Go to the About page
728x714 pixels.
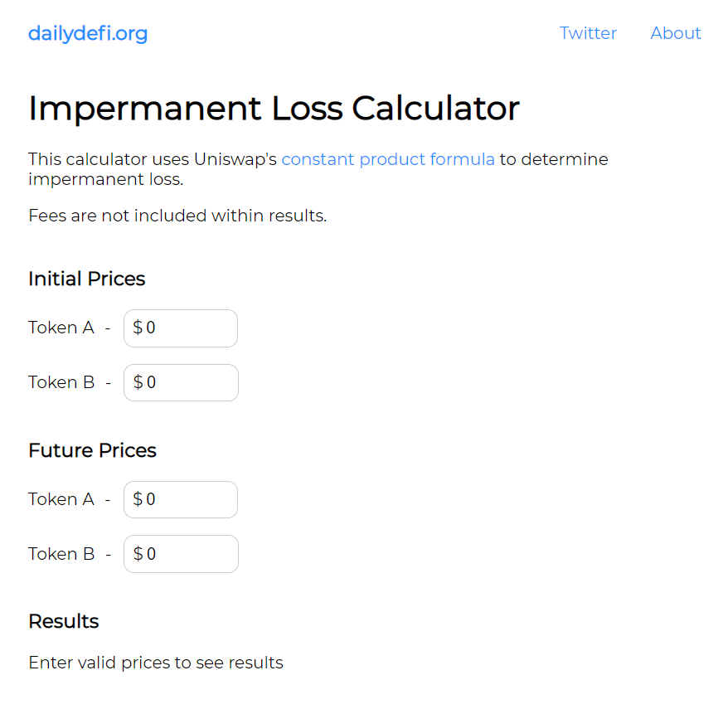coord(675,33)
